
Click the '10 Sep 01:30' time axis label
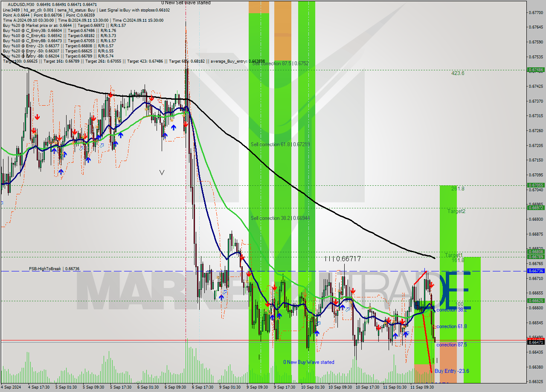[x=312, y=387]
